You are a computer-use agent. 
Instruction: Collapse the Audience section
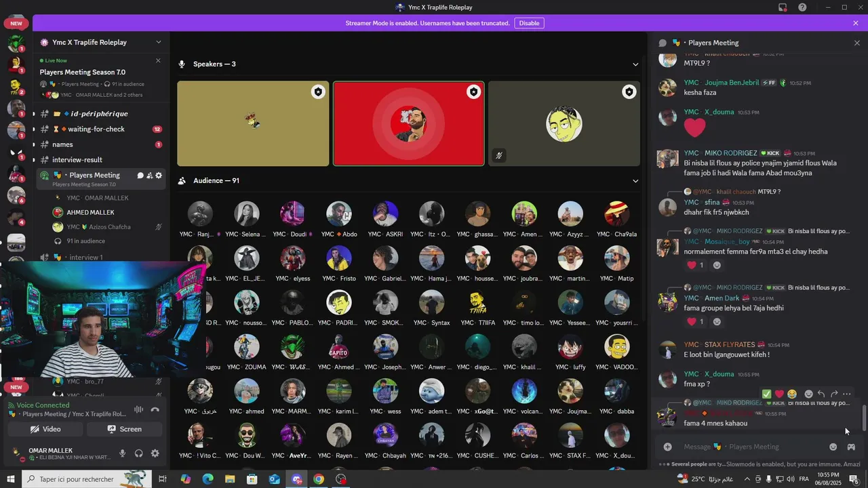pos(635,181)
